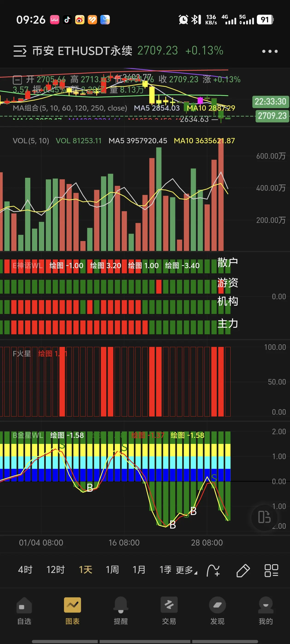The image size is (290, 644).
Task: Tap the battery 91 indicator
Action: coord(265,20)
